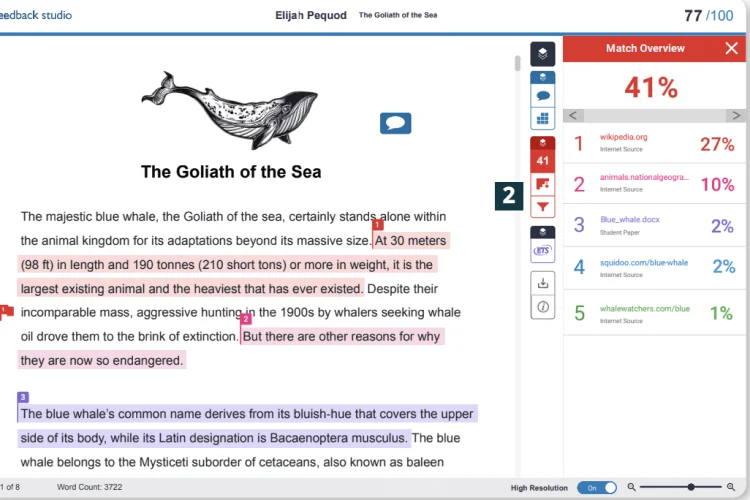Viewport: 750px width, 500px height.
Task: Click the header paper title text
Action: click(398, 15)
